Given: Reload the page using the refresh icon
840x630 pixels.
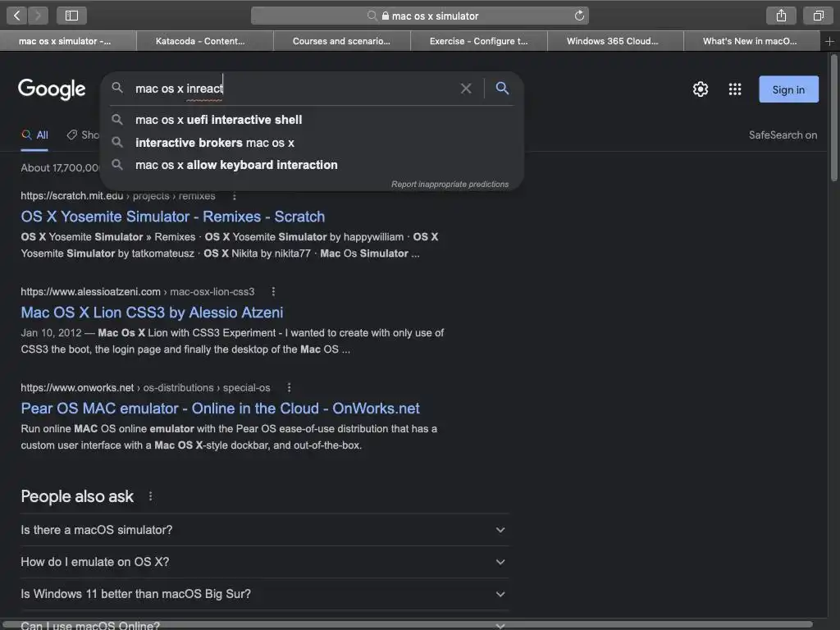Looking at the screenshot, I should [579, 16].
